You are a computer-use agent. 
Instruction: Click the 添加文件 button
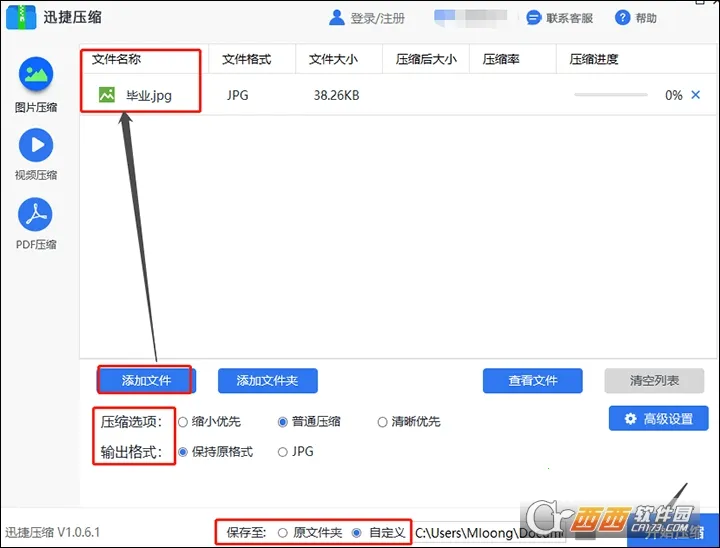pyautogui.click(x=146, y=381)
